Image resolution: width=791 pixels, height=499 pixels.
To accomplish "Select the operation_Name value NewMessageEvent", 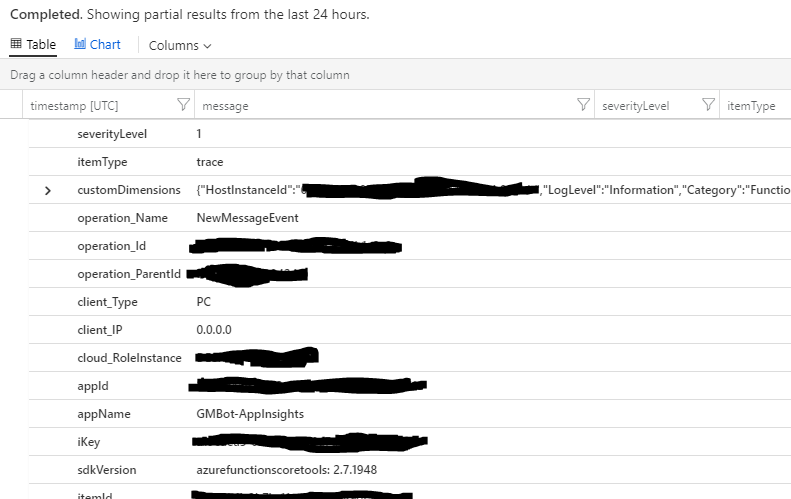I will click(247, 218).
